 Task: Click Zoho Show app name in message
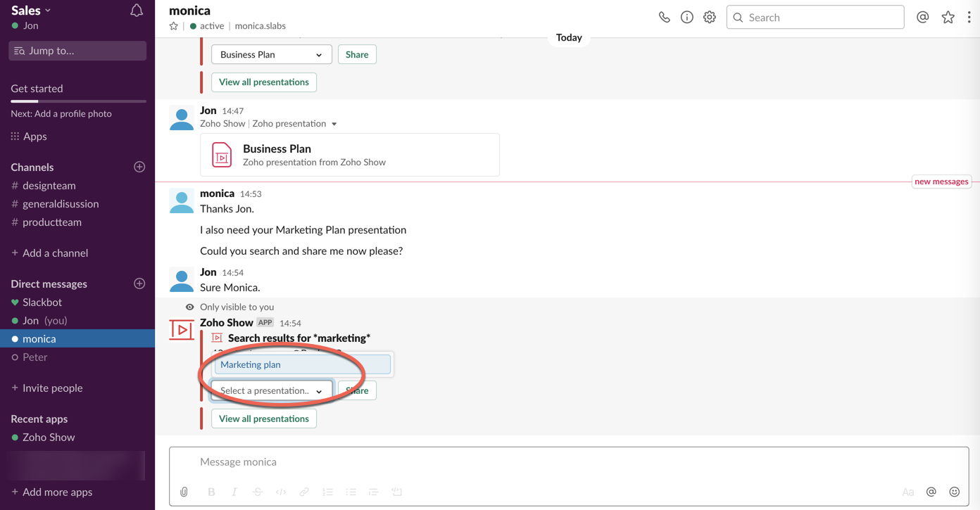[x=226, y=322]
